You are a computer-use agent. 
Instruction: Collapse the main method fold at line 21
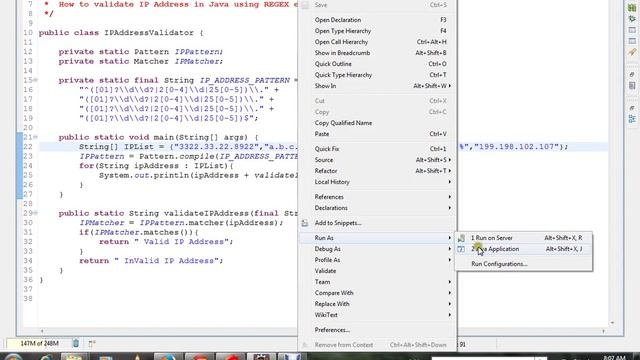click(36, 137)
